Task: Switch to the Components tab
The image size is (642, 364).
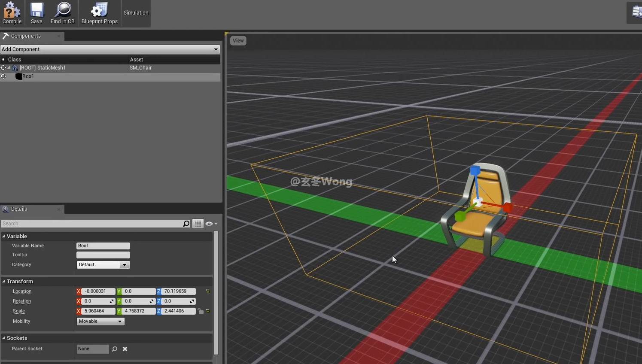Action: tap(26, 36)
